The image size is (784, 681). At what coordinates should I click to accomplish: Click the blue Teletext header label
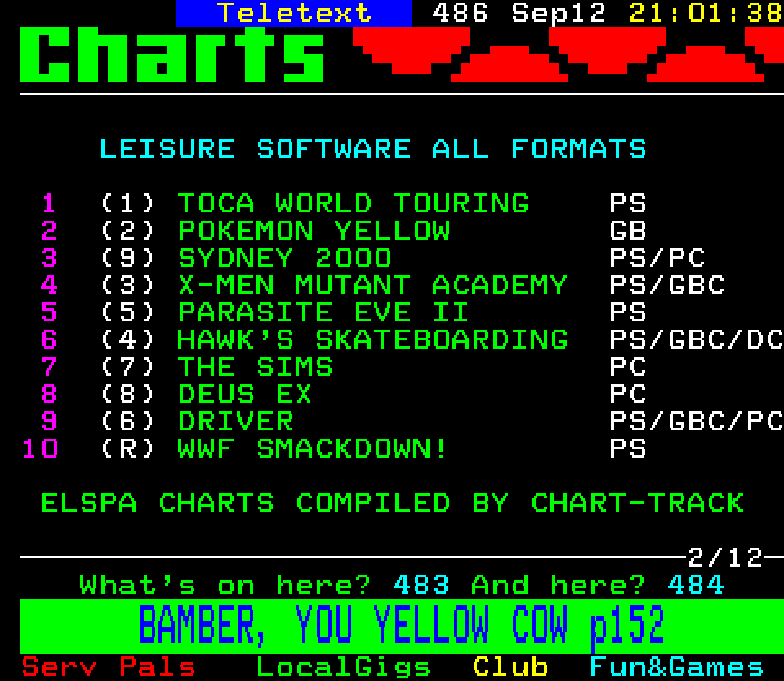(x=294, y=13)
